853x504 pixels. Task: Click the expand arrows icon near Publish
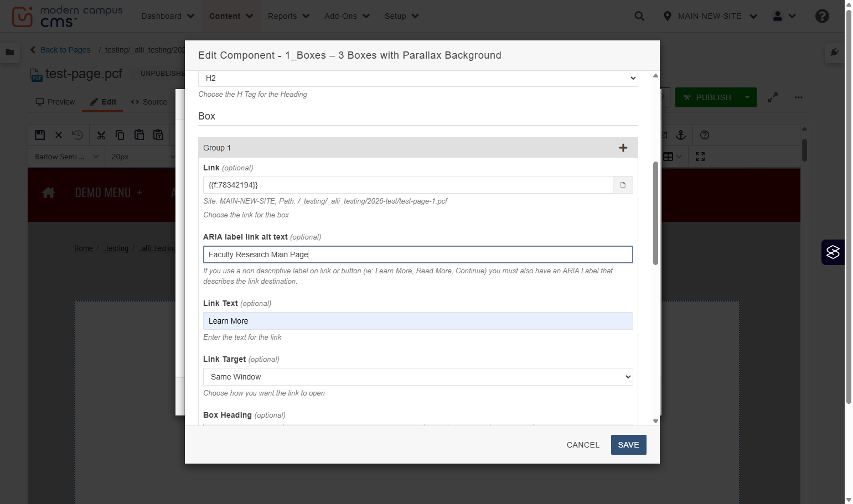773,97
